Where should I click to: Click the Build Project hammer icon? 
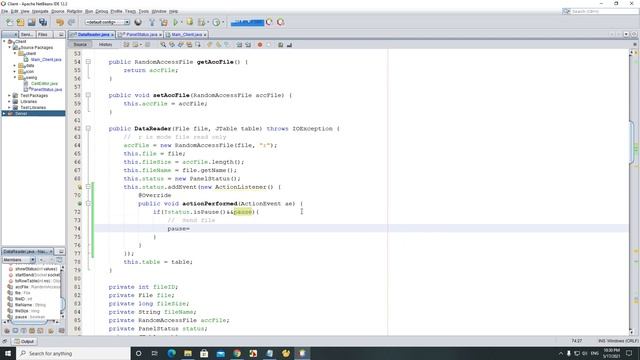point(152,22)
